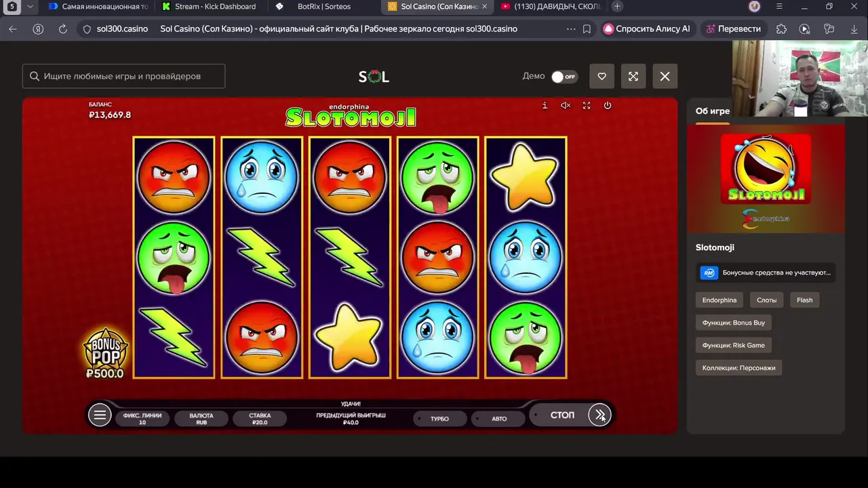Switch to BotRix | Sorteos tab
This screenshot has width=868, height=488.
(x=323, y=7)
